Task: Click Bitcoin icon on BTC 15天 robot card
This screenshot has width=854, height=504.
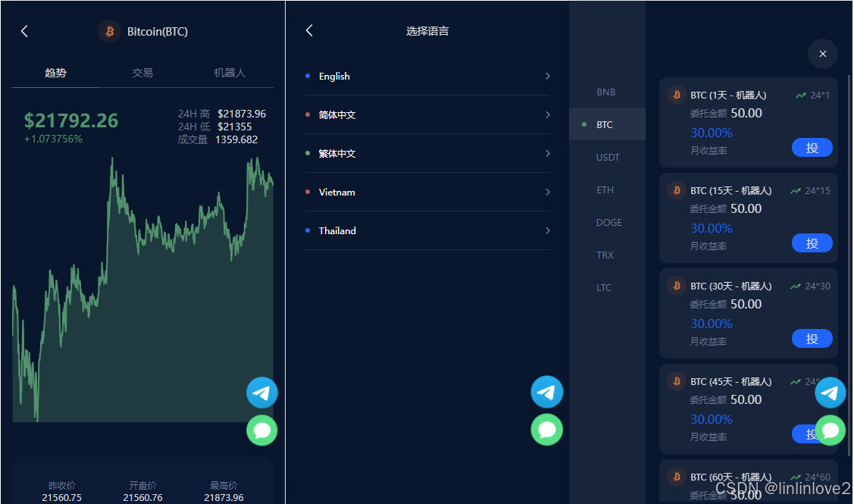Action: [x=677, y=190]
